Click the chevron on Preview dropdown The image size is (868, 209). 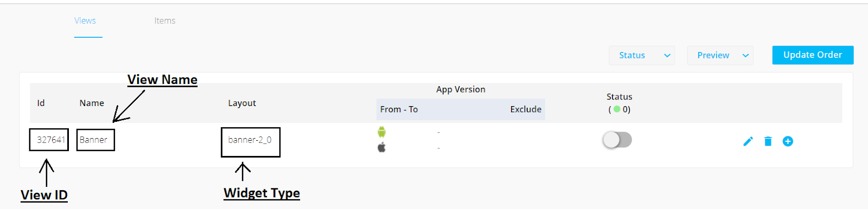746,55
